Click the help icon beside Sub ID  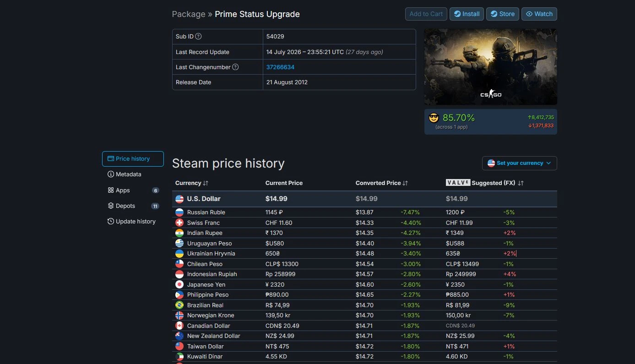pos(198,37)
